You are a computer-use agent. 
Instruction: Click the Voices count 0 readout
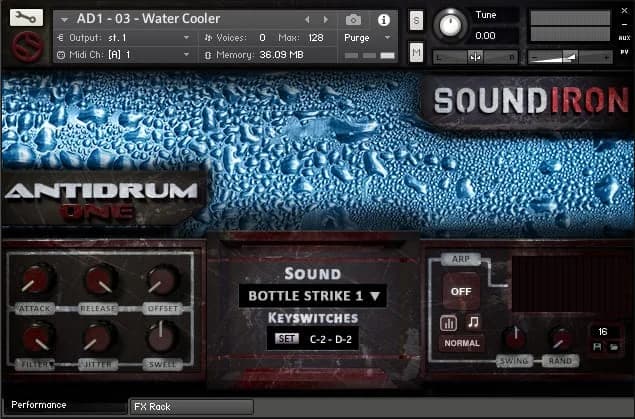coord(262,38)
